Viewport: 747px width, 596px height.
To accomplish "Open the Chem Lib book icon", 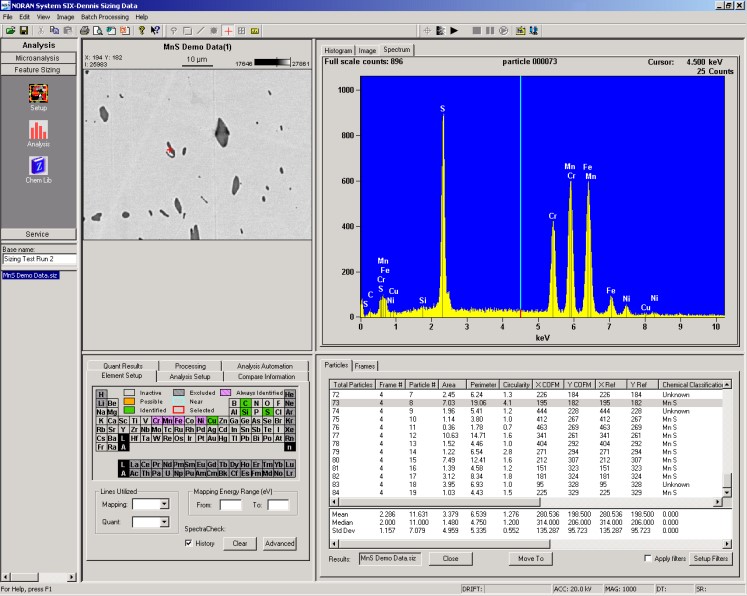I will point(38,166).
